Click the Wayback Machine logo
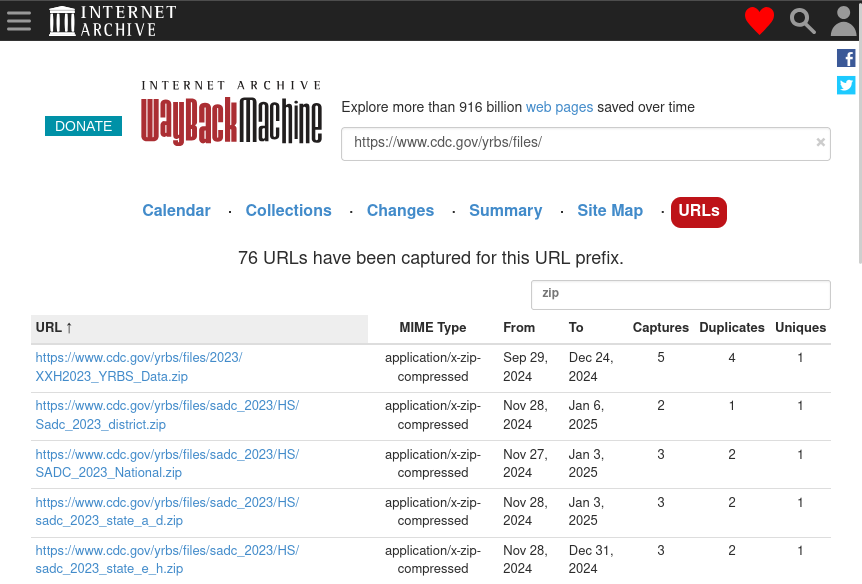The image size is (862, 584). pyautogui.click(x=231, y=114)
